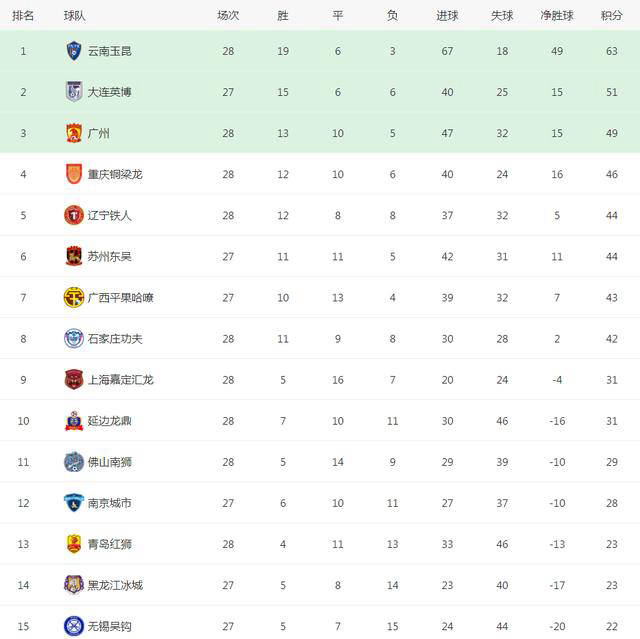Screen dimensions: 640x639
Task: Sort by the 积分 column header
Action: [x=611, y=16]
